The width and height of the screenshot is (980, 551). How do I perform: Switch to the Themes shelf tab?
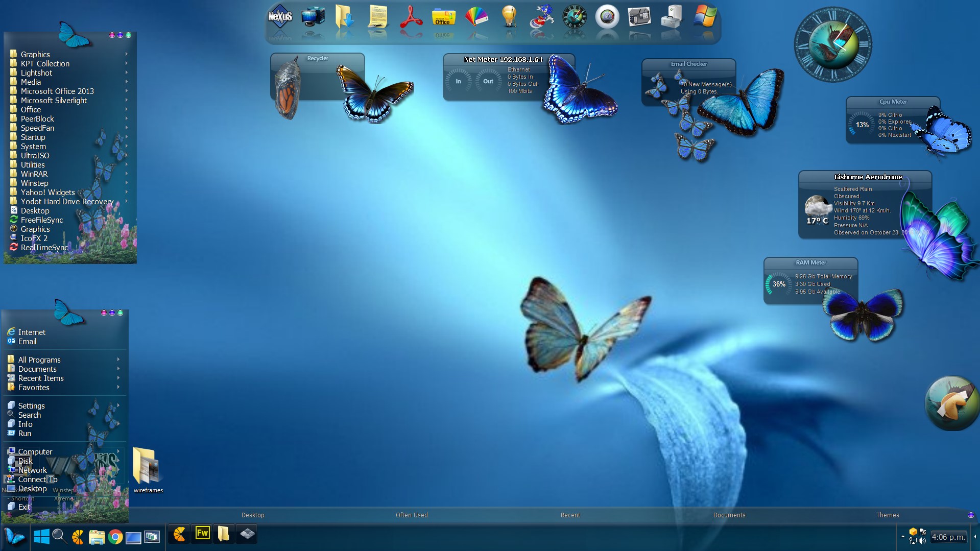887,515
